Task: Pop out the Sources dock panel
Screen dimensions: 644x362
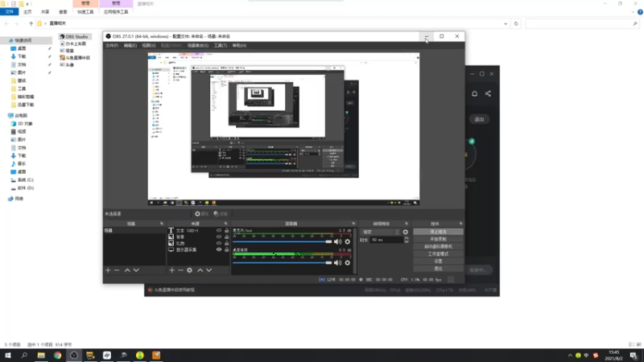Action: [x=225, y=224]
